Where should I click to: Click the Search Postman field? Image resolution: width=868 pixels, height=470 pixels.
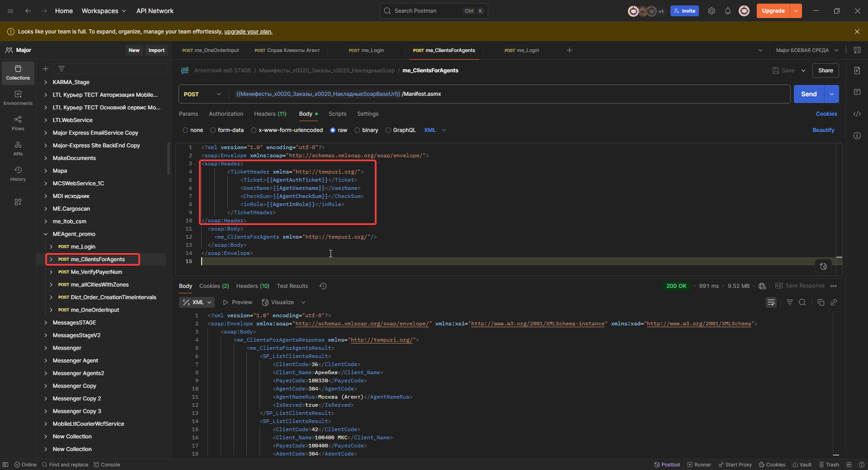click(434, 11)
